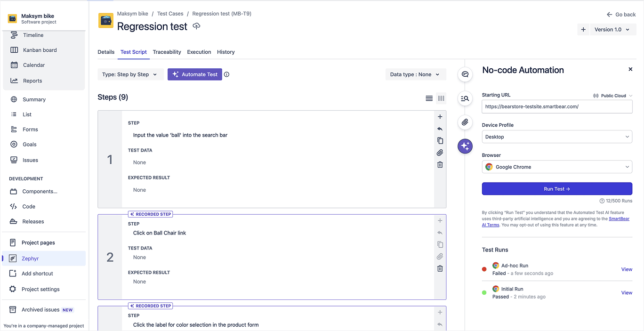Click the Run Test button

coord(557,189)
